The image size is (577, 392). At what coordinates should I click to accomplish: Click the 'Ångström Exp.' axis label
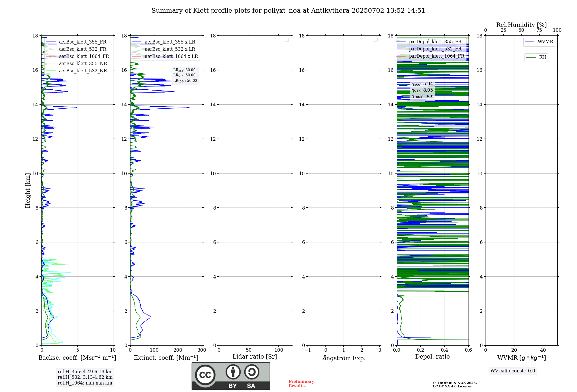[344, 358]
